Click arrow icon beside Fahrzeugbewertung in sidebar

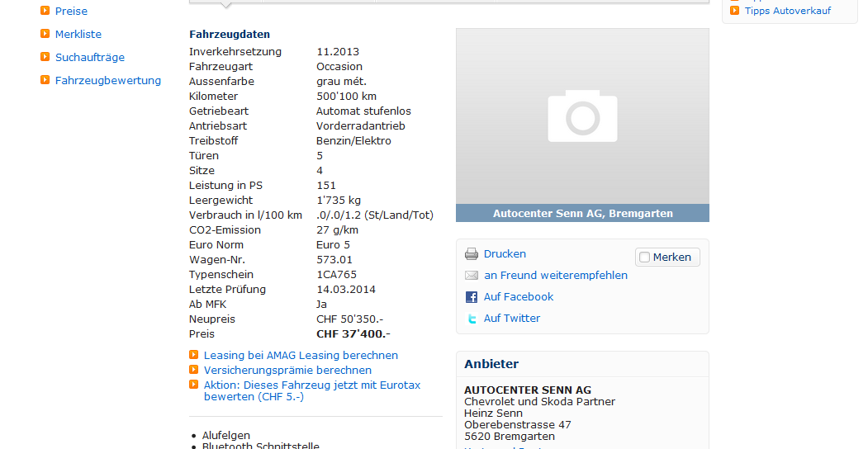coord(45,80)
